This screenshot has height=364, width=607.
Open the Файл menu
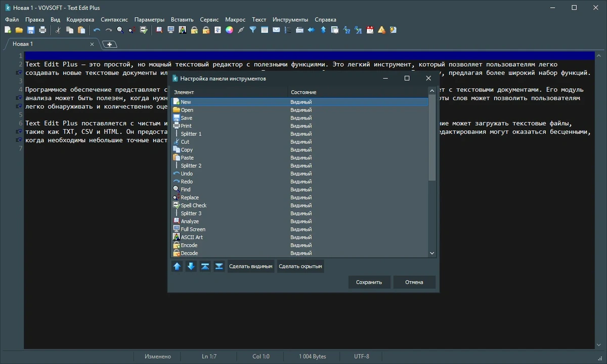point(12,20)
